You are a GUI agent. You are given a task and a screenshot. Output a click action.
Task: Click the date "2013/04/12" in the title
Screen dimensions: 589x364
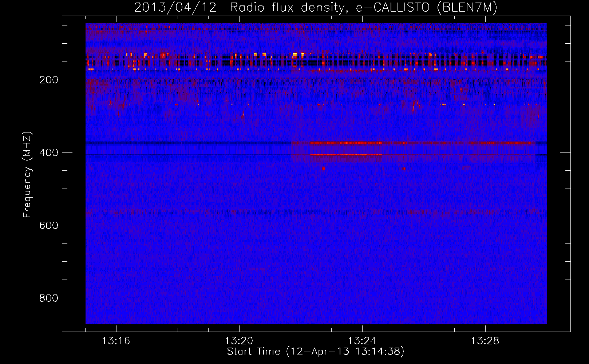tap(175, 8)
